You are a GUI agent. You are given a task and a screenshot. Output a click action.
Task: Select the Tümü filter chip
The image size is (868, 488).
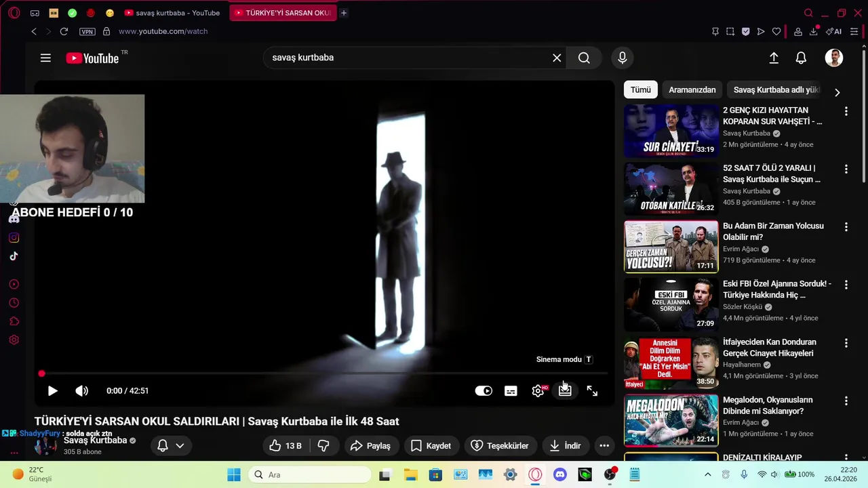[x=641, y=89]
